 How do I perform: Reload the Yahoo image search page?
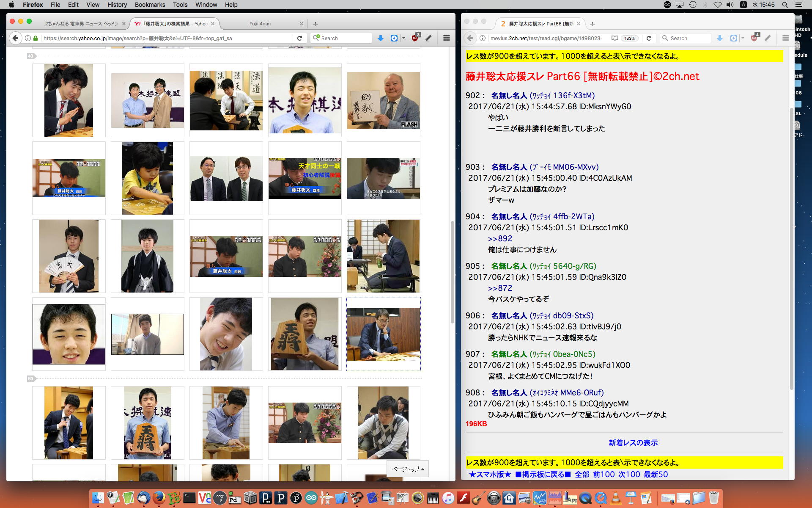click(x=299, y=38)
